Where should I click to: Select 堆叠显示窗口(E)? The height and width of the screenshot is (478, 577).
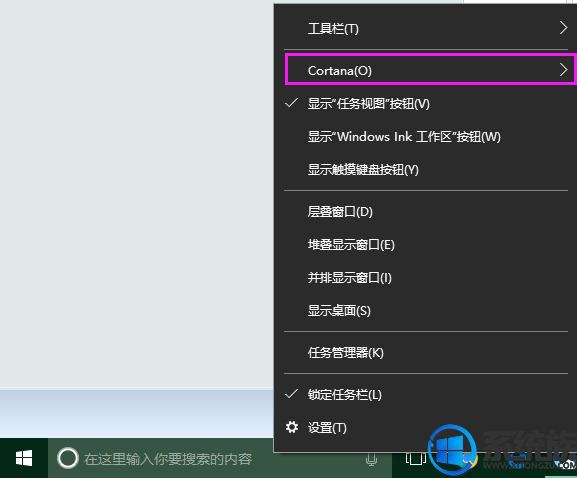coord(426,245)
